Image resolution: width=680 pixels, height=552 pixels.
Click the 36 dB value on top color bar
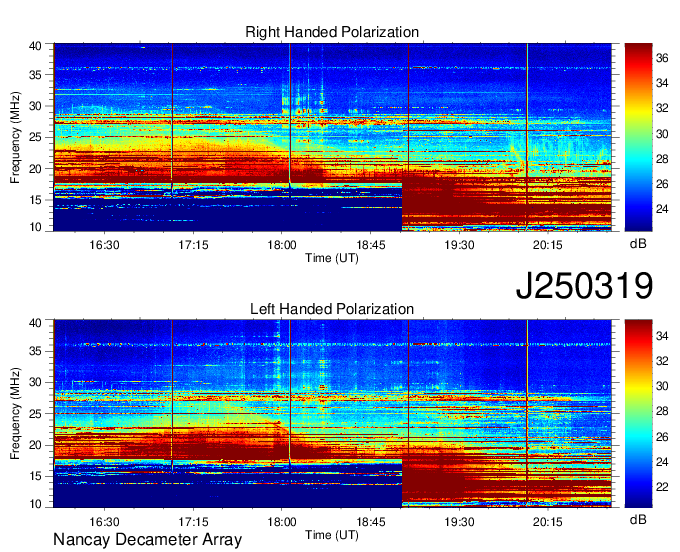point(662,58)
